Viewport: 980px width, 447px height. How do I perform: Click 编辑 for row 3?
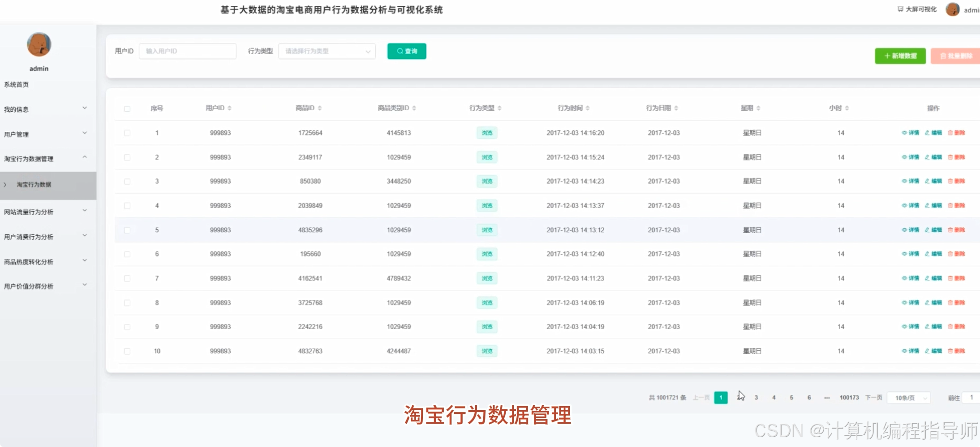pyautogui.click(x=933, y=181)
